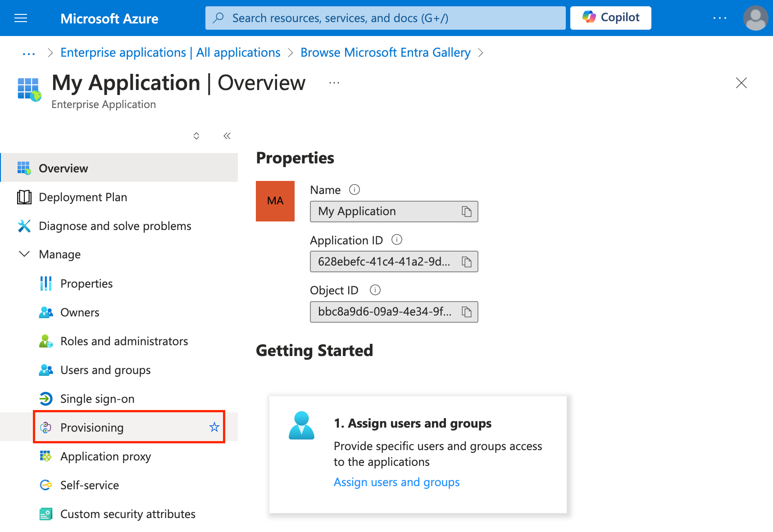Click the wrench icon for Diagnose
This screenshot has height=532, width=773.
coord(24,226)
